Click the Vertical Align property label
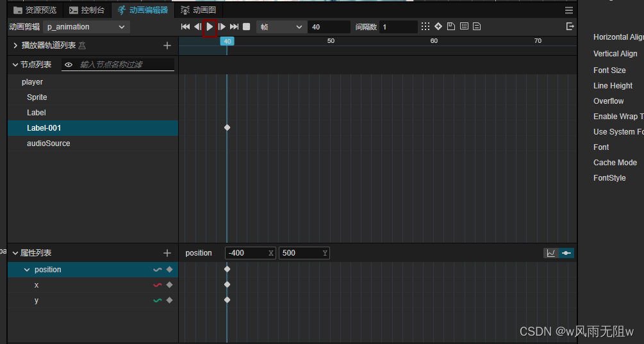644x344 pixels. tap(615, 54)
